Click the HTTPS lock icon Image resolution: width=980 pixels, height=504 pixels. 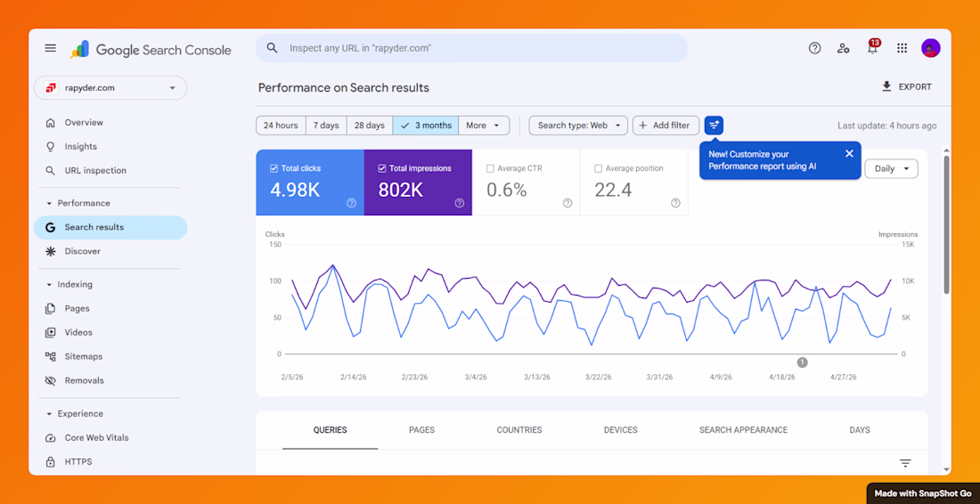pos(51,461)
